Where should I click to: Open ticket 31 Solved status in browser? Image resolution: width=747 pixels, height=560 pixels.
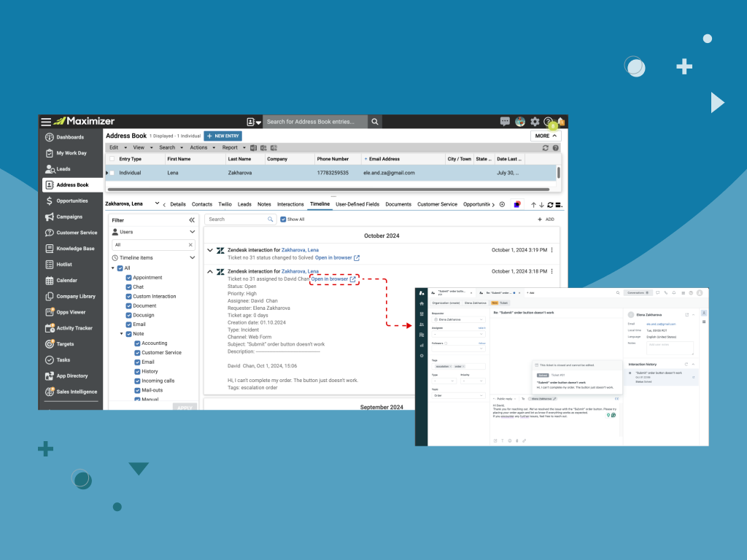337,257
